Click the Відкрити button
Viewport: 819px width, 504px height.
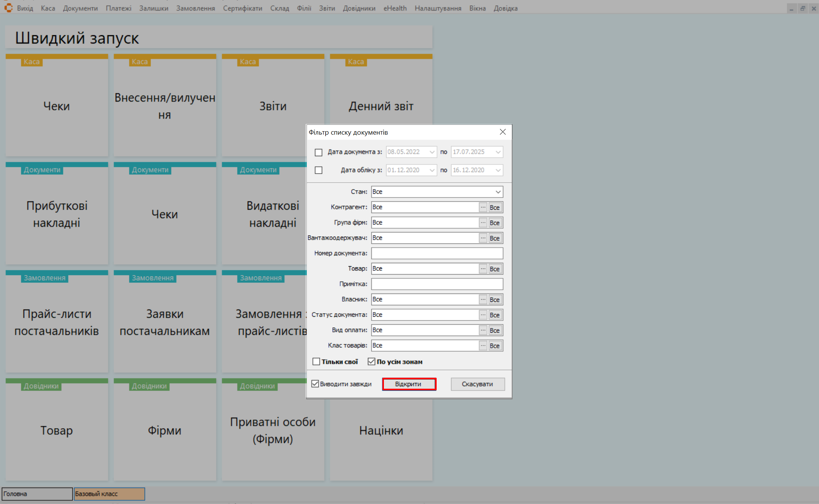(x=409, y=384)
